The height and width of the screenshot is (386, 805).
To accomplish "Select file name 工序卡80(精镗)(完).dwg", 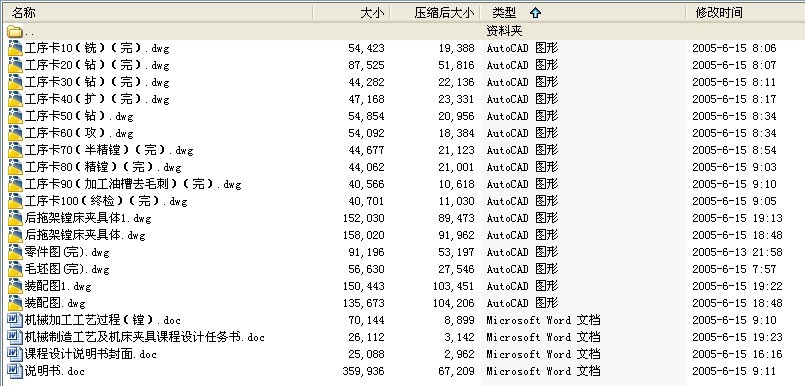I will [x=103, y=167].
